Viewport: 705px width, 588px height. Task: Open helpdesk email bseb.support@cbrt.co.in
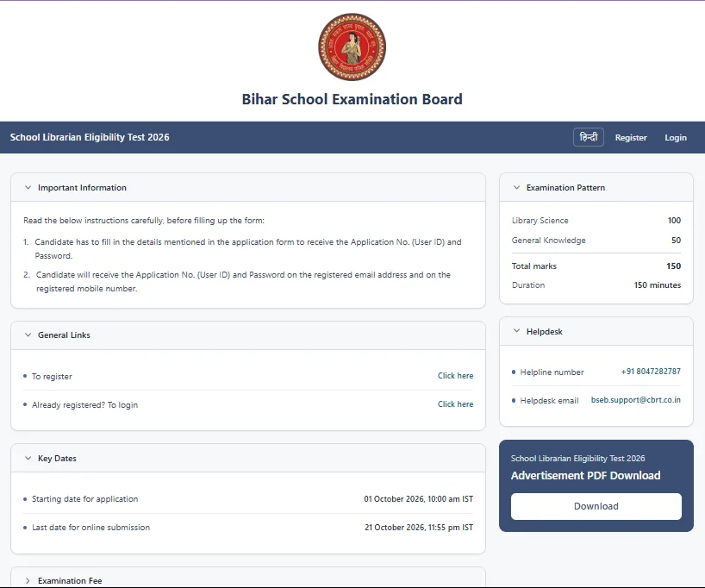[x=635, y=400]
